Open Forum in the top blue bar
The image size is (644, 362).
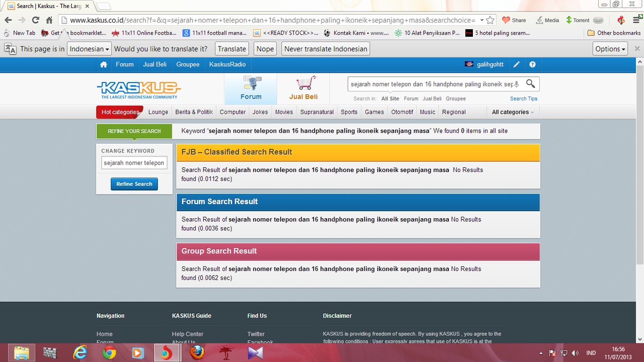(x=125, y=64)
